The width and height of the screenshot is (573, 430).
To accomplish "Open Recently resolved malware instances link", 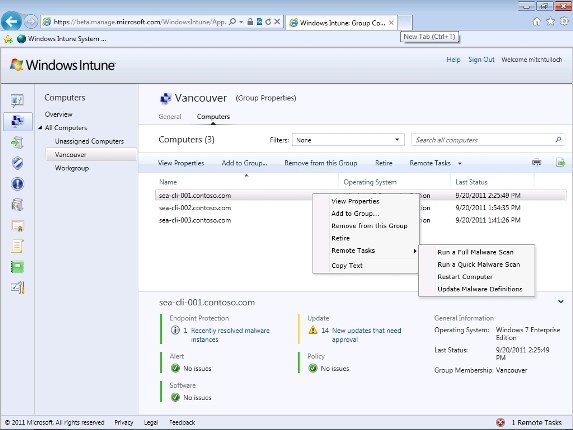I will [230, 335].
